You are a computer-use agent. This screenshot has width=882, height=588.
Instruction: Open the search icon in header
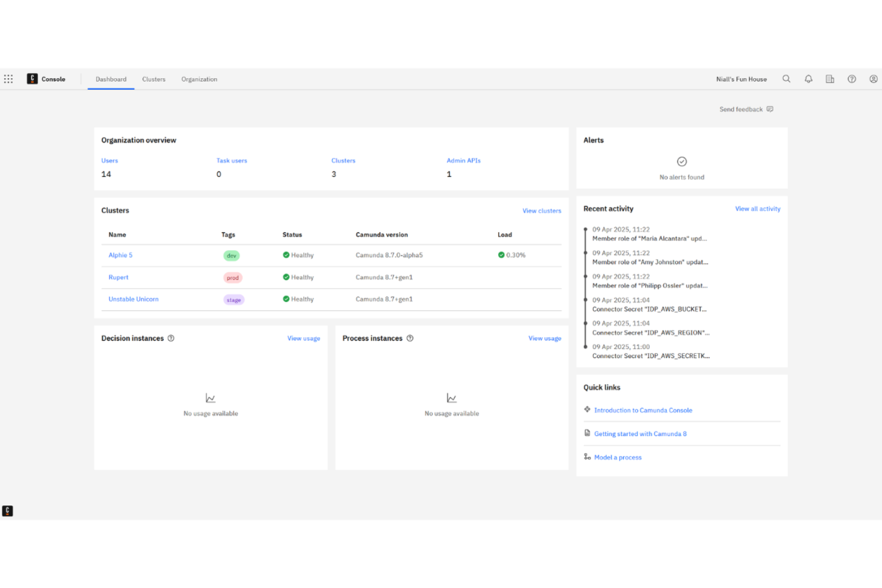(786, 79)
